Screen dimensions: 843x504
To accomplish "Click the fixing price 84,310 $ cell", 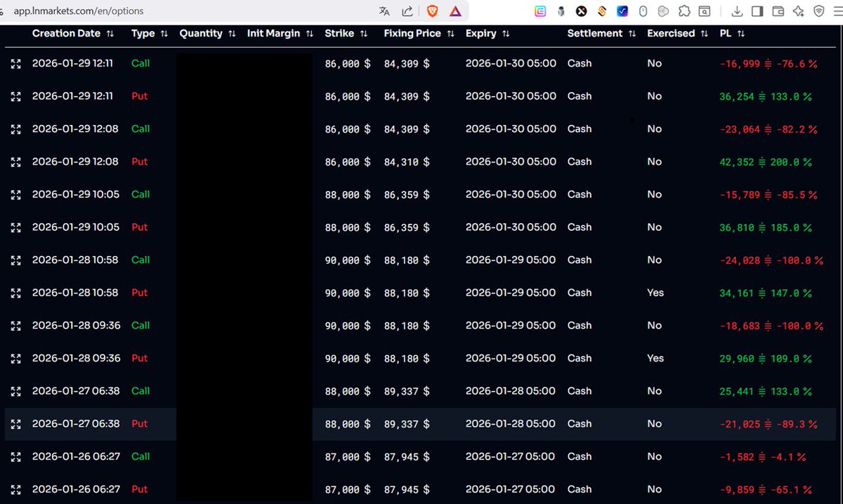I will point(407,162).
